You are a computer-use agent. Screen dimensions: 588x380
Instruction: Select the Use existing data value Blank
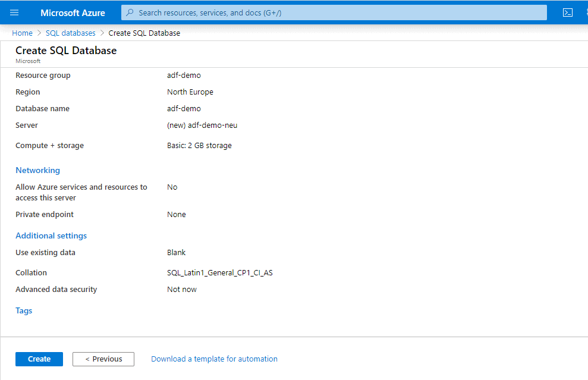click(x=176, y=253)
